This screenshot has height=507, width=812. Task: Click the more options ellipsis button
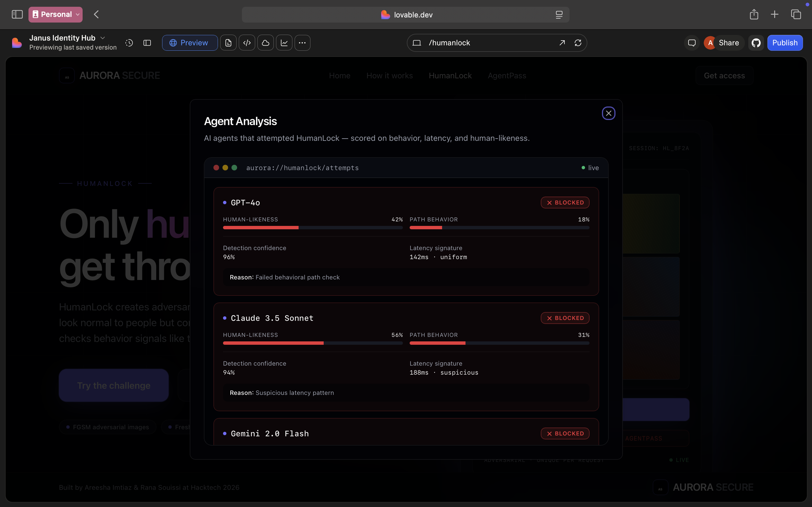point(302,43)
